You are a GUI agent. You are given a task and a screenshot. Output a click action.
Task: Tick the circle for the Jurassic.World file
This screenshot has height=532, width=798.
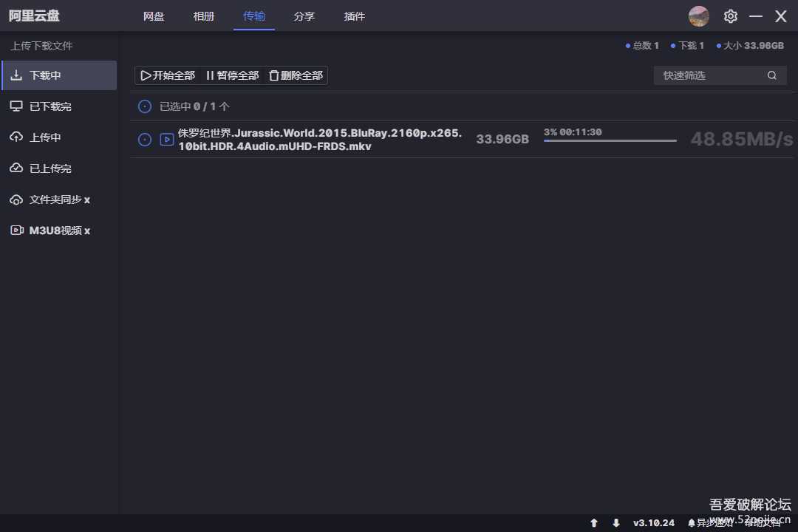(x=145, y=140)
